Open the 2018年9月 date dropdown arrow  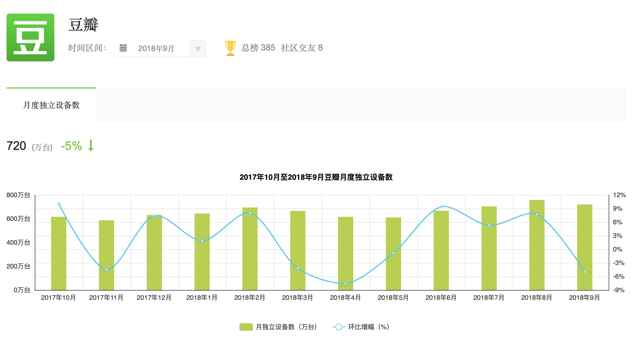198,49
